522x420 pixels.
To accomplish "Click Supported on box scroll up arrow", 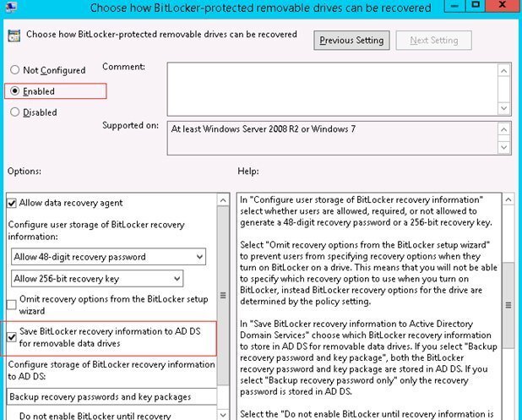I will pyautogui.click(x=504, y=129).
